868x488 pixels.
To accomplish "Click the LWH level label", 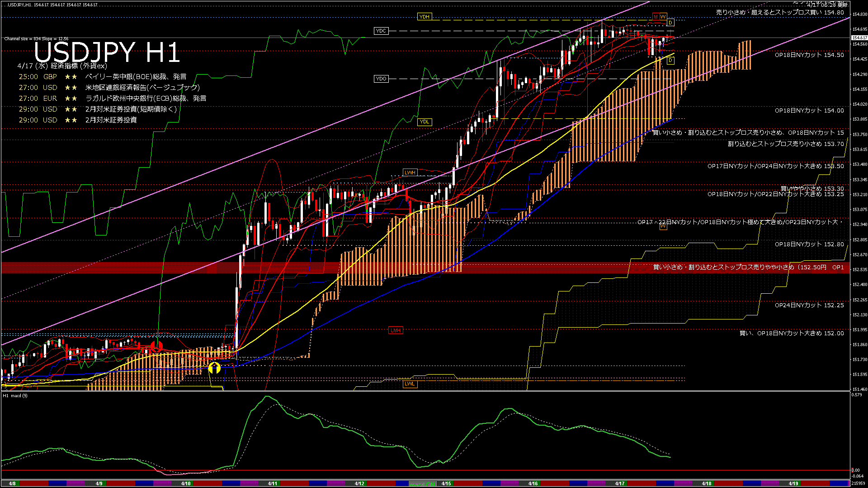I will tap(410, 173).
